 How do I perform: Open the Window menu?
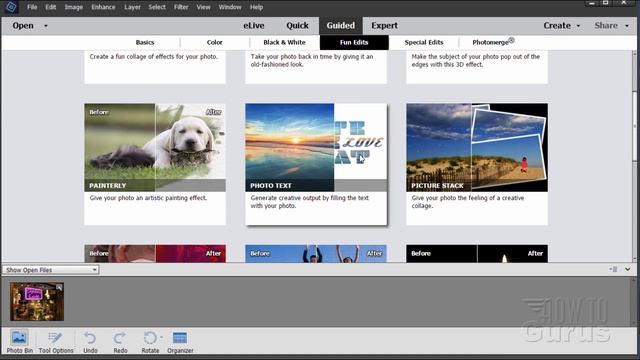pyautogui.click(x=230, y=7)
